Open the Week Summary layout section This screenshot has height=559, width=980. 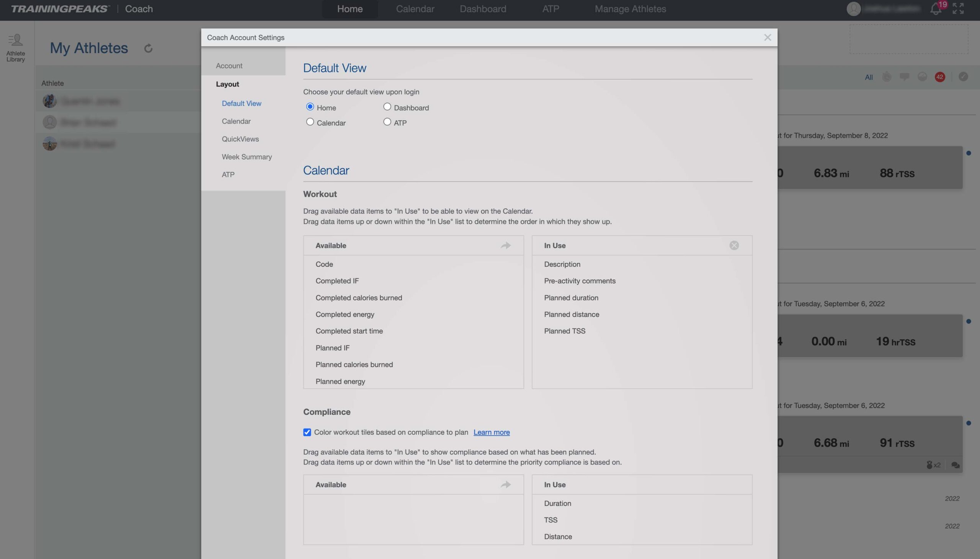[247, 156]
